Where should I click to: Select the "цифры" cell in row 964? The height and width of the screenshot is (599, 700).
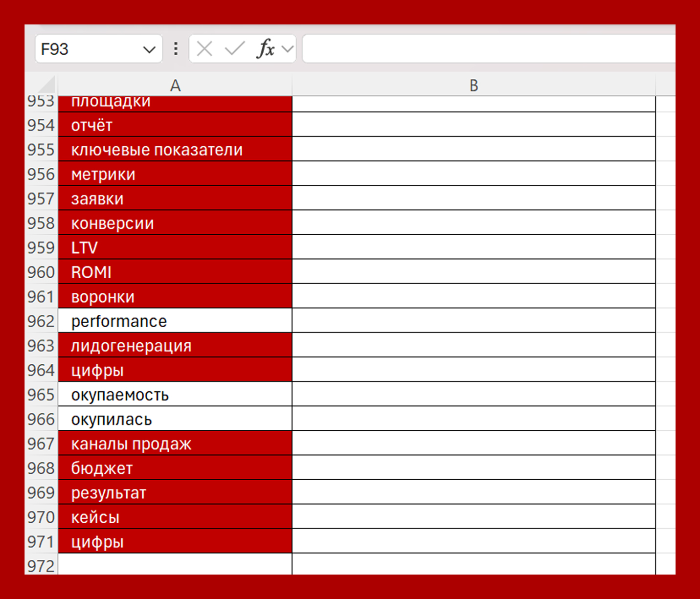[x=175, y=370]
